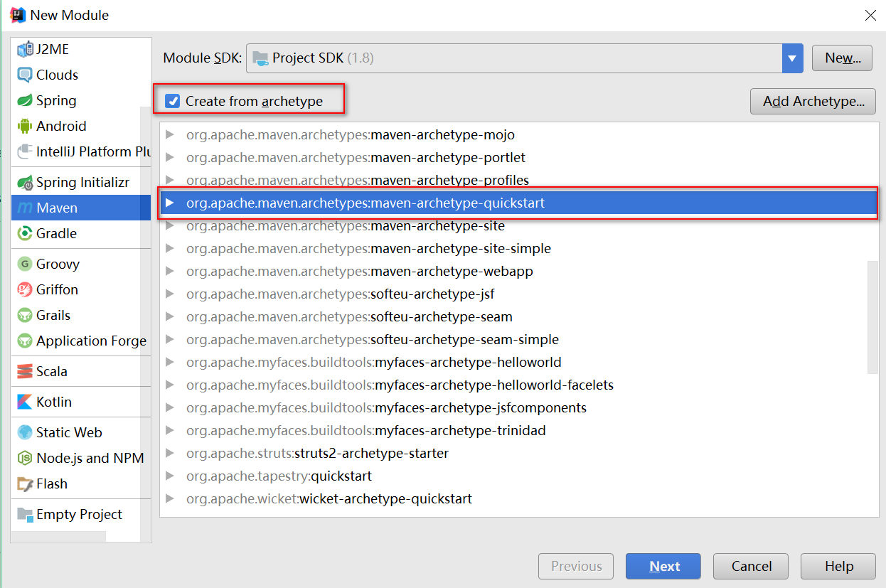Choose the Griffon icon
This screenshot has height=588, width=886.
coord(25,289)
